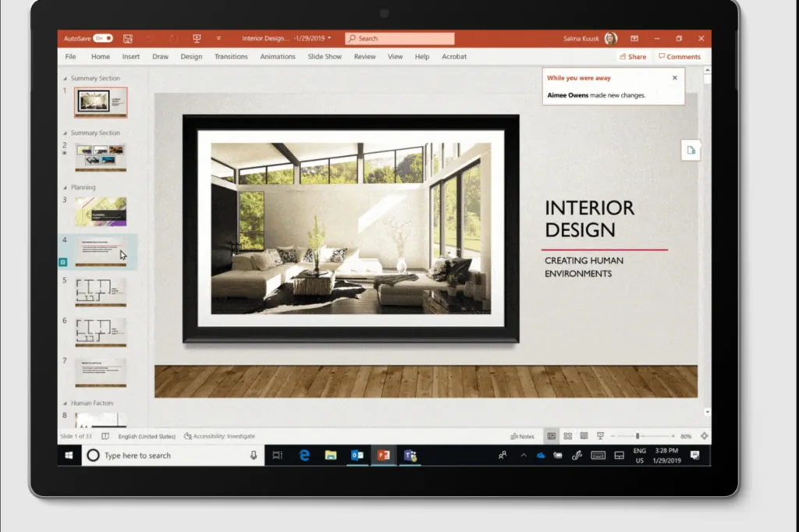Start presentation from beginning icon
This screenshot has height=532, width=799.
[197, 38]
